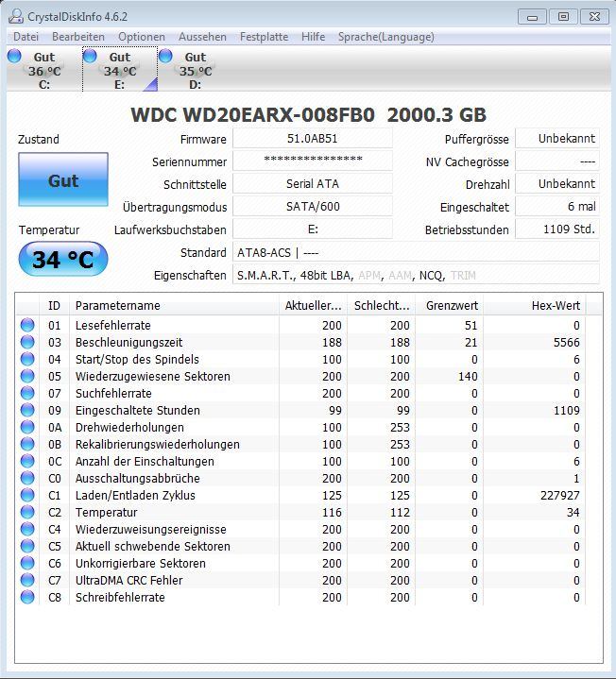Click status orb of Lesefehlerrate row
This screenshot has height=679, width=616.
(x=27, y=325)
